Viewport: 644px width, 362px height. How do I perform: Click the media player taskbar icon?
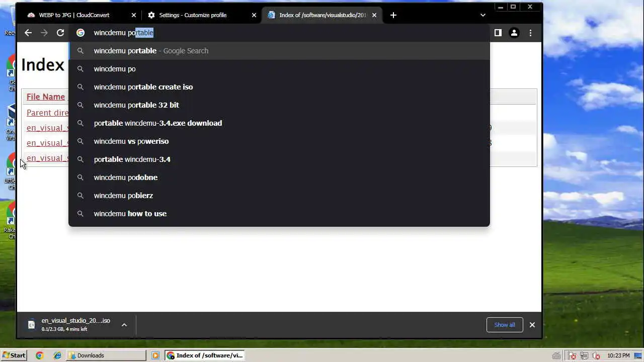pos(155,355)
